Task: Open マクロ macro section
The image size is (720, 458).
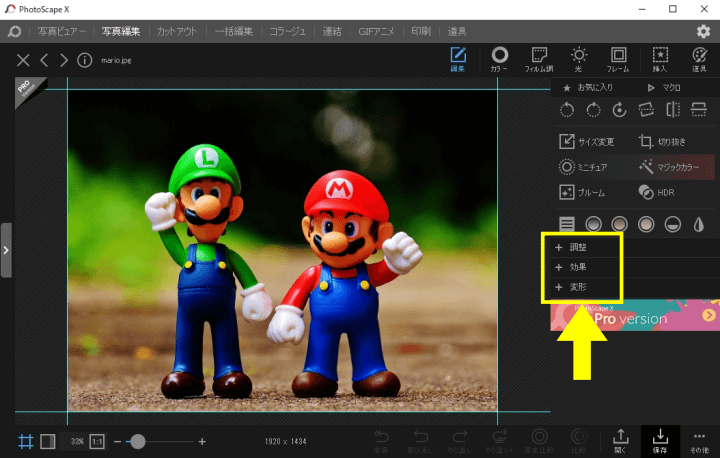Action: pos(664,87)
